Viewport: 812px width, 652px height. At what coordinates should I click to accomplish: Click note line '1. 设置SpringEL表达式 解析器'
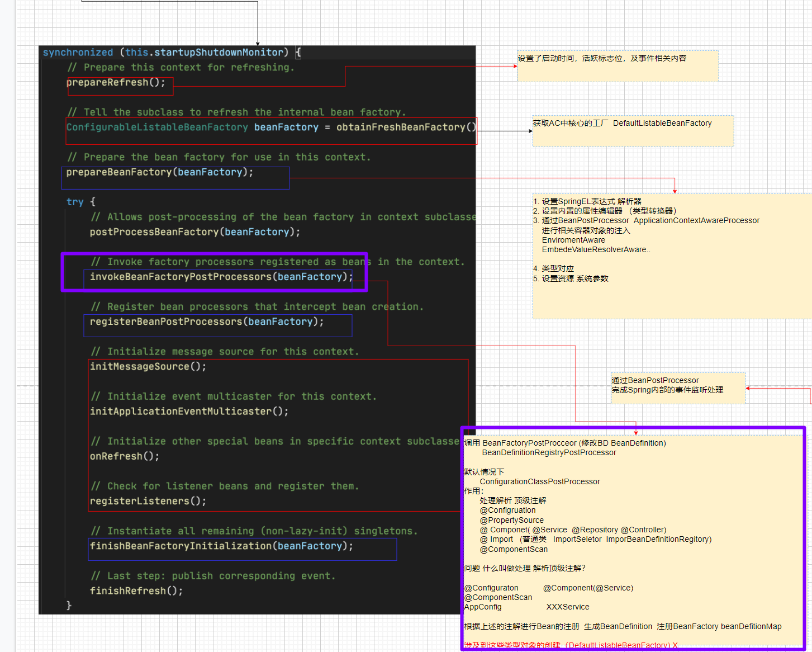[587, 201]
